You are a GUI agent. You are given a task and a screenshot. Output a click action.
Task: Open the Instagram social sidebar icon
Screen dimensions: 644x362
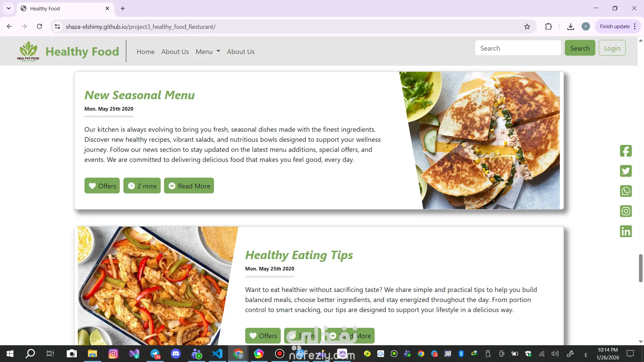tap(626, 211)
